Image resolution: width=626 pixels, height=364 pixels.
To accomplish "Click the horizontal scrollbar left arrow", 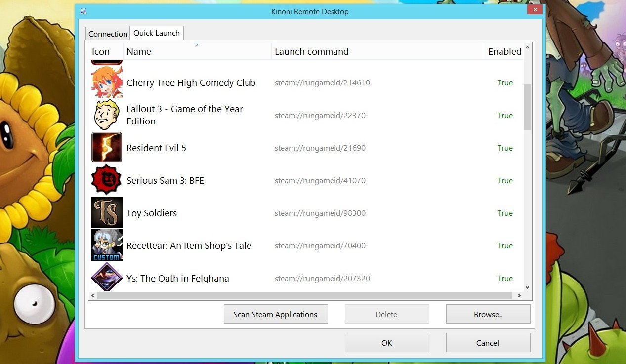I will [92, 295].
